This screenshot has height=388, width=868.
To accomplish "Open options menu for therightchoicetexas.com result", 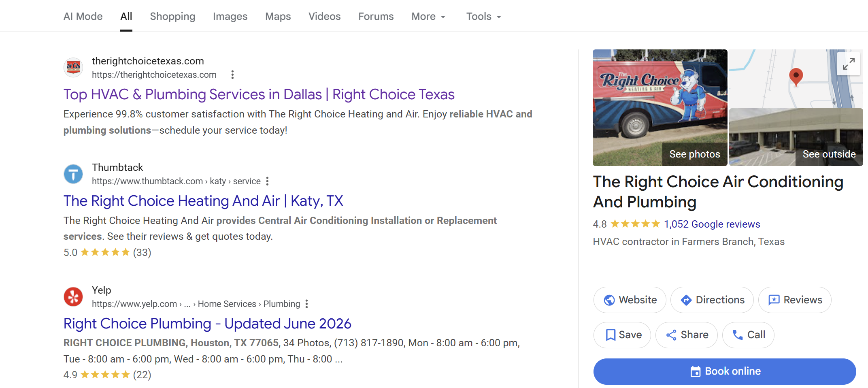I will tap(232, 75).
